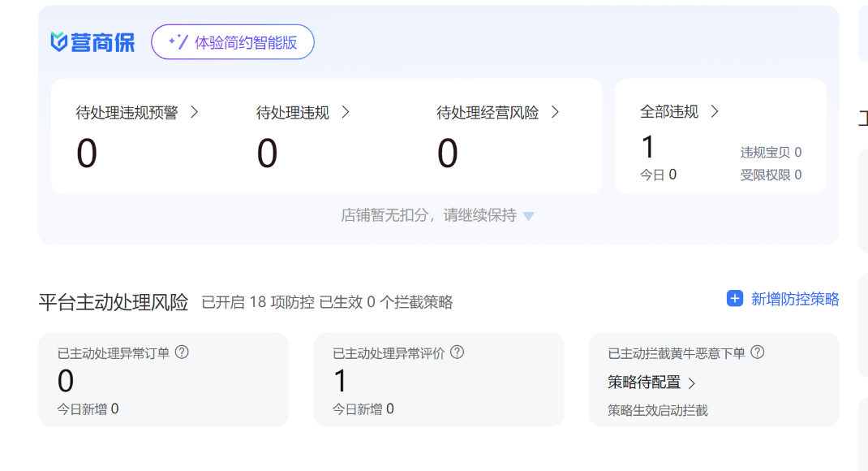Image resolution: width=868 pixels, height=471 pixels.
Task: Click the 待处理违规预警 count number 0
Action: click(x=87, y=153)
